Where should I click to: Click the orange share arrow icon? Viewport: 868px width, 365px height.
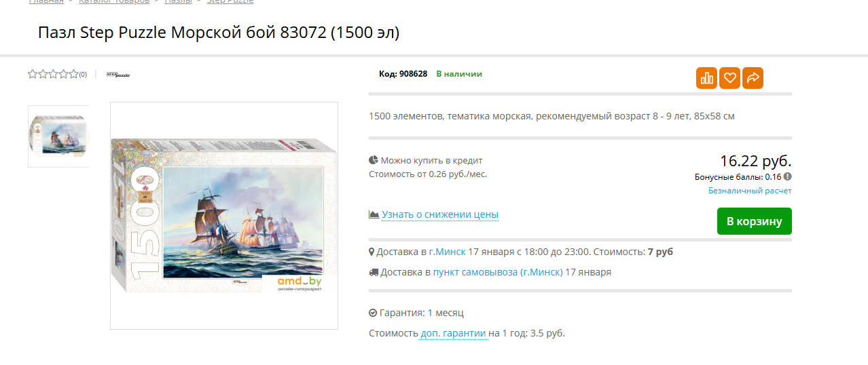tap(753, 78)
